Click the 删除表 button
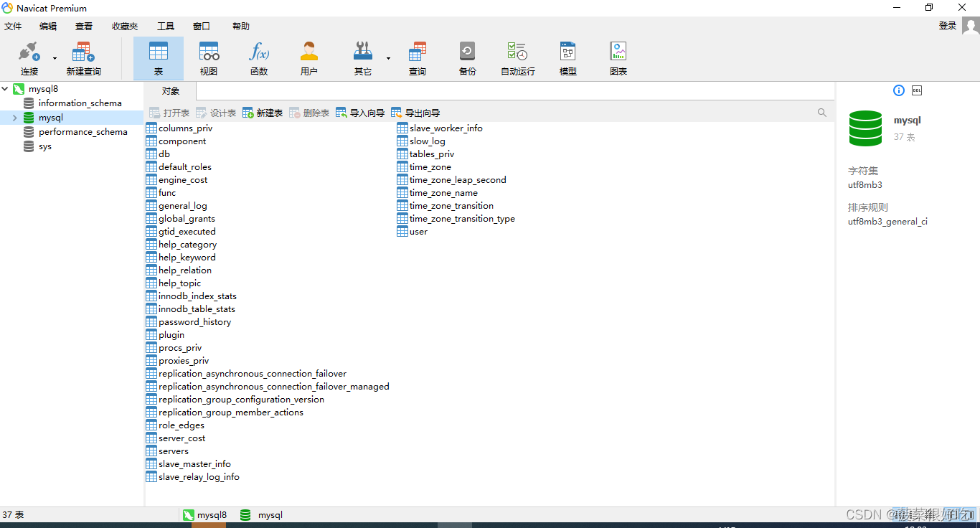The image size is (980, 528). (309, 113)
